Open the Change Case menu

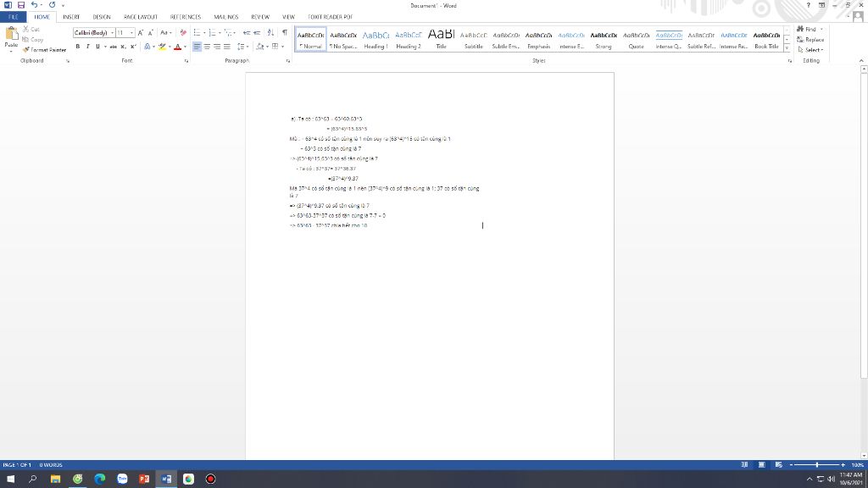click(165, 33)
